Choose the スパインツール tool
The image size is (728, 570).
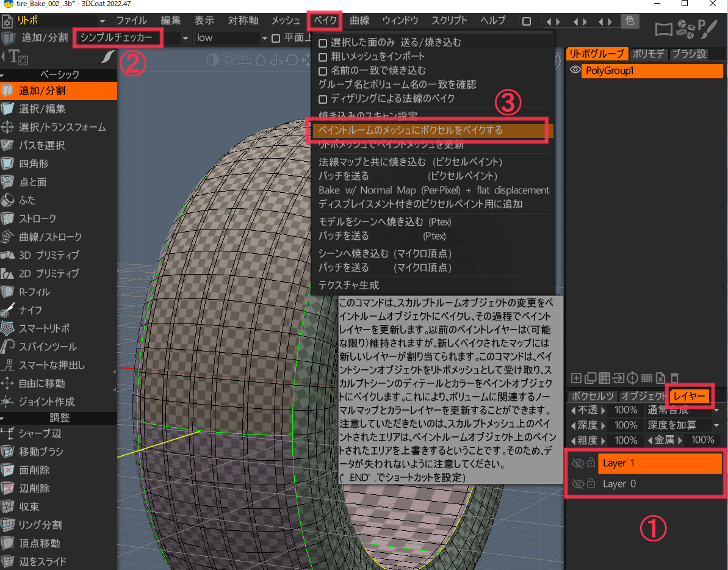click(x=58, y=347)
